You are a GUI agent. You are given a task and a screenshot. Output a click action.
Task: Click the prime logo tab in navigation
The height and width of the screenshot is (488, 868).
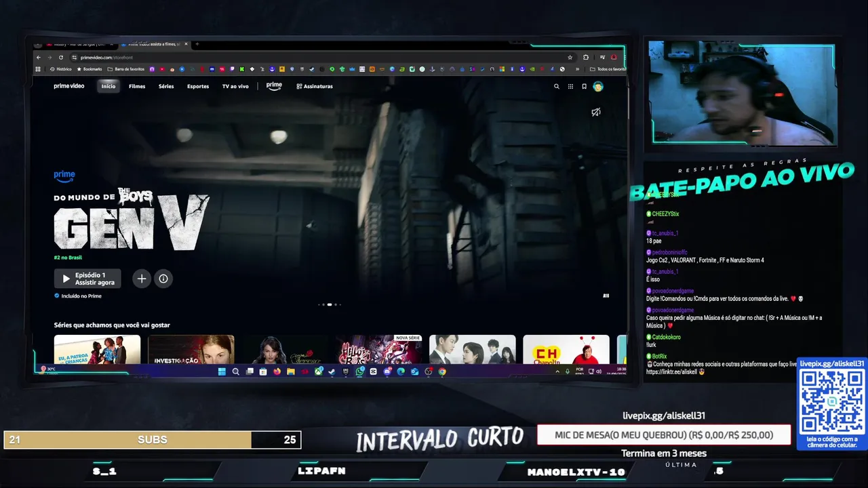[x=274, y=86]
